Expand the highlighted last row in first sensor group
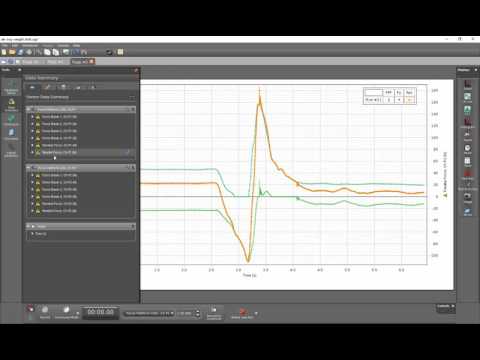Screen dimensions: 480x360 pyautogui.click(x=32, y=152)
